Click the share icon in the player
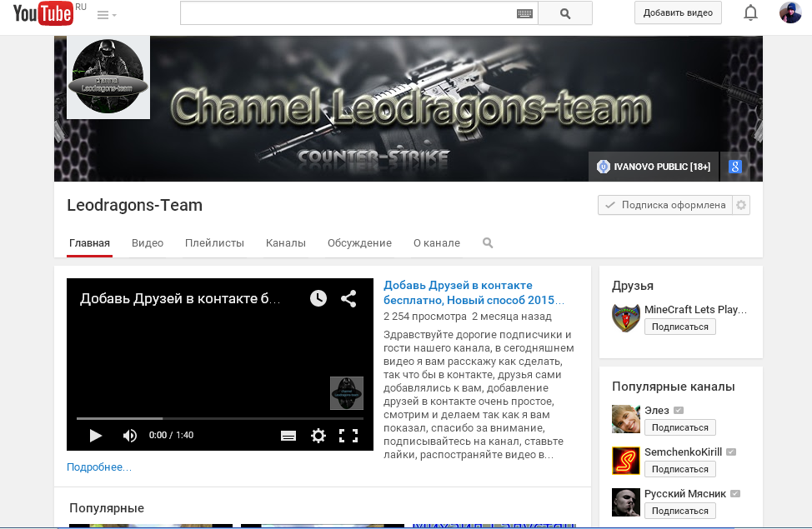The image size is (812, 529). point(348,298)
